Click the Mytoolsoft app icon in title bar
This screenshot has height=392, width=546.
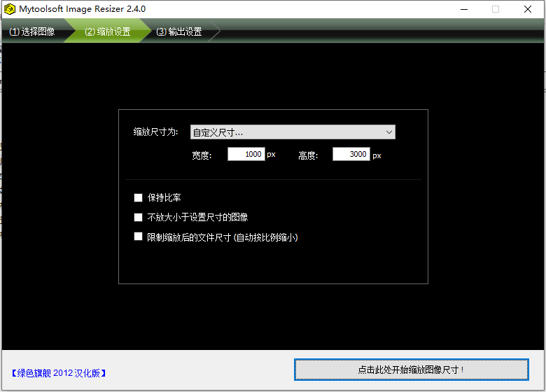10,9
